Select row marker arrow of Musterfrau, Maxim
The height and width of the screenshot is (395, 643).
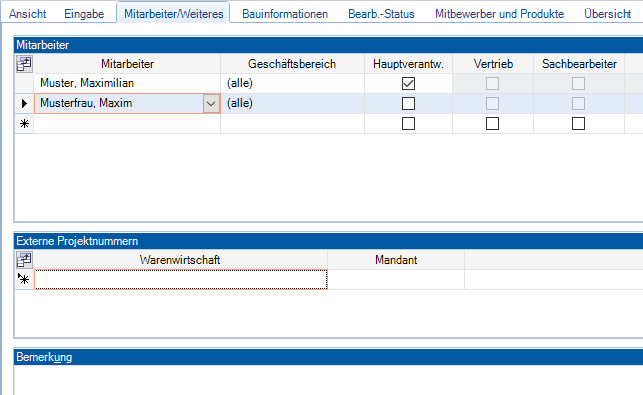click(24, 103)
